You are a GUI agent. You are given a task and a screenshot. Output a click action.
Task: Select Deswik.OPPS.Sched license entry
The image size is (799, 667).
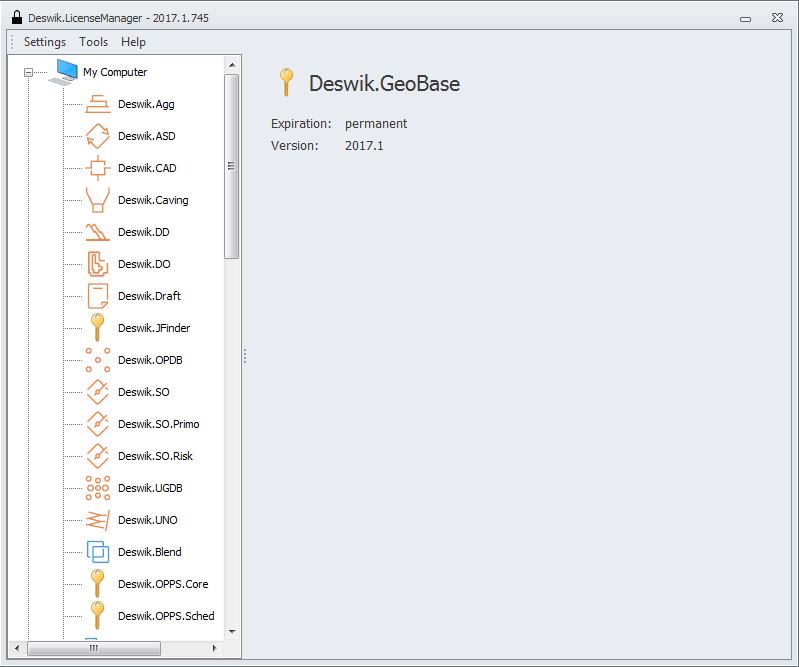click(166, 616)
